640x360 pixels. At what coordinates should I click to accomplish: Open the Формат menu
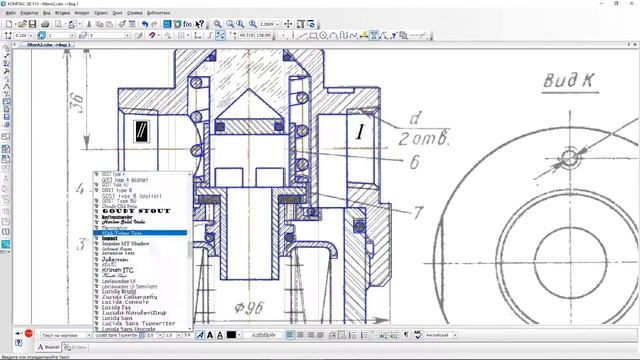point(82,13)
